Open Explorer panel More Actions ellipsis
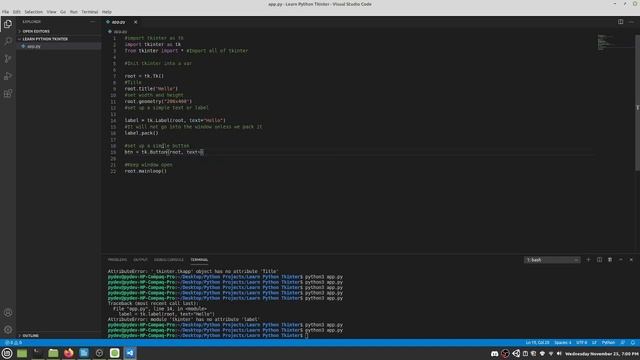 tap(93, 22)
